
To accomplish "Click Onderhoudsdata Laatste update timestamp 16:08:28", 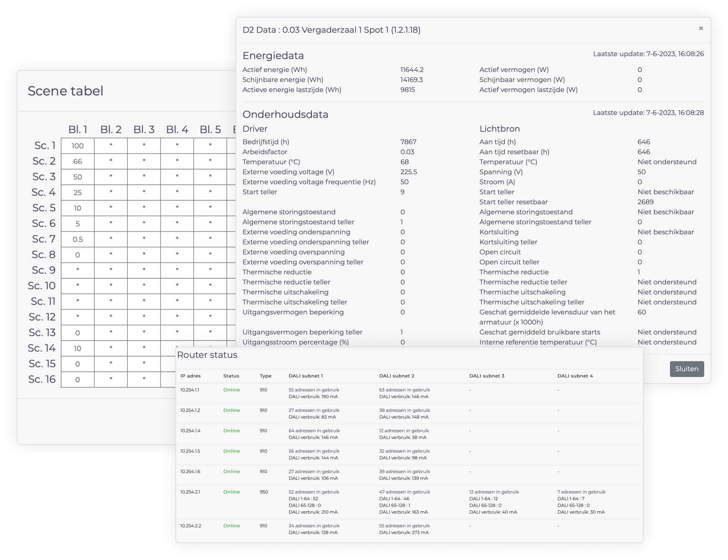I will pos(649,113).
